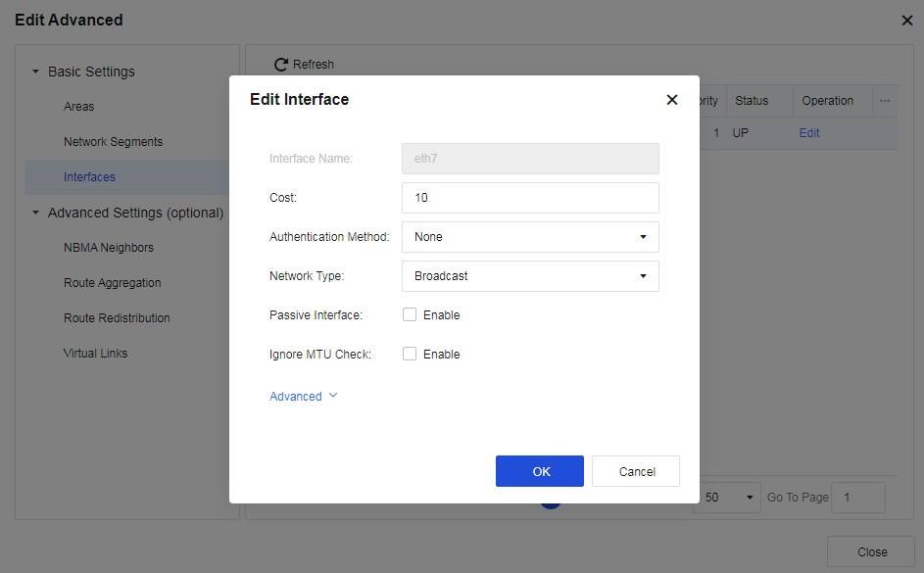Image resolution: width=924 pixels, height=573 pixels.
Task: Open the table column options ellipsis icon
Action: pos(884,101)
